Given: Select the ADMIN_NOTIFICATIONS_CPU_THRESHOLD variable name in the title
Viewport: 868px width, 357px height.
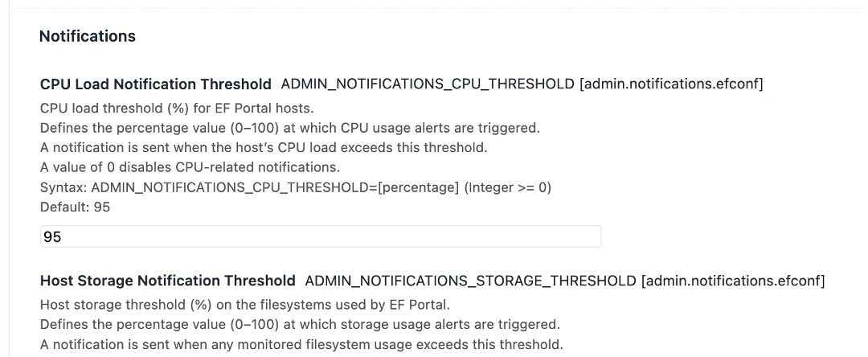Looking at the screenshot, I should [427, 84].
